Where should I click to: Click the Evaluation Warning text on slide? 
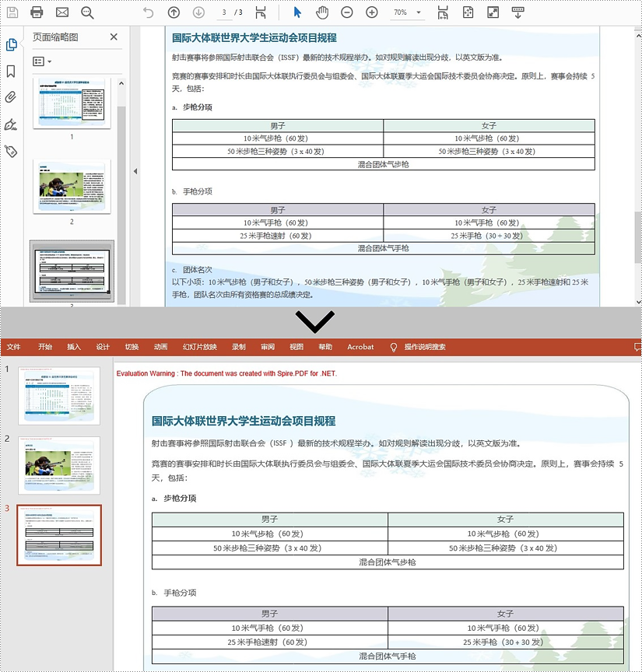point(226,373)
